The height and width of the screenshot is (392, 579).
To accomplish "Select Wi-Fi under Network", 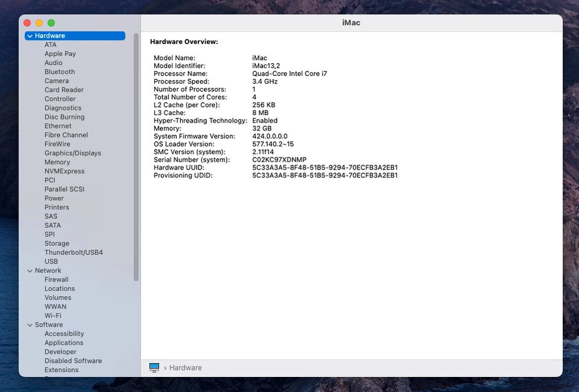I will point(52,316).
